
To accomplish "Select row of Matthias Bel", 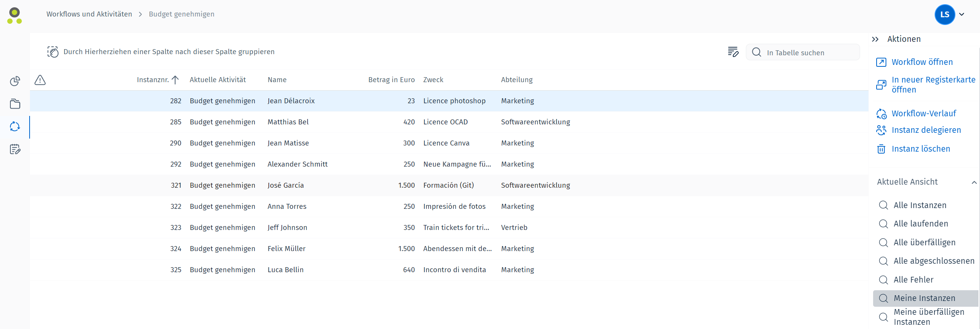I will (x=449, y=122).
